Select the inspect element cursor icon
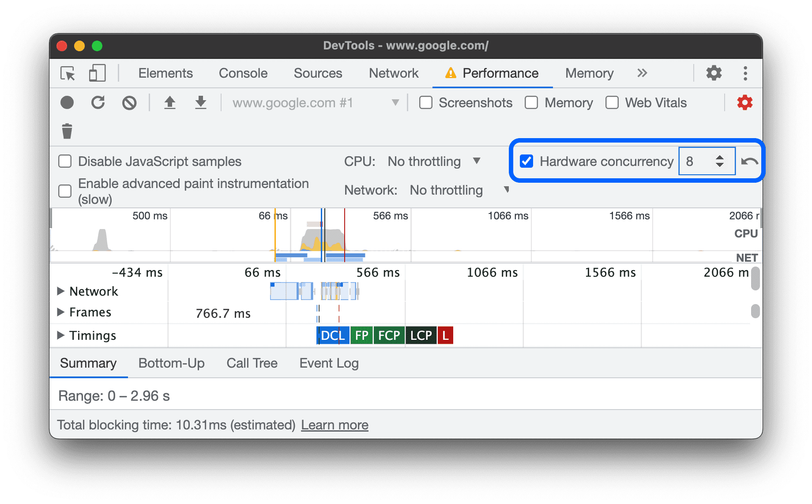 (x=67, y=73)
